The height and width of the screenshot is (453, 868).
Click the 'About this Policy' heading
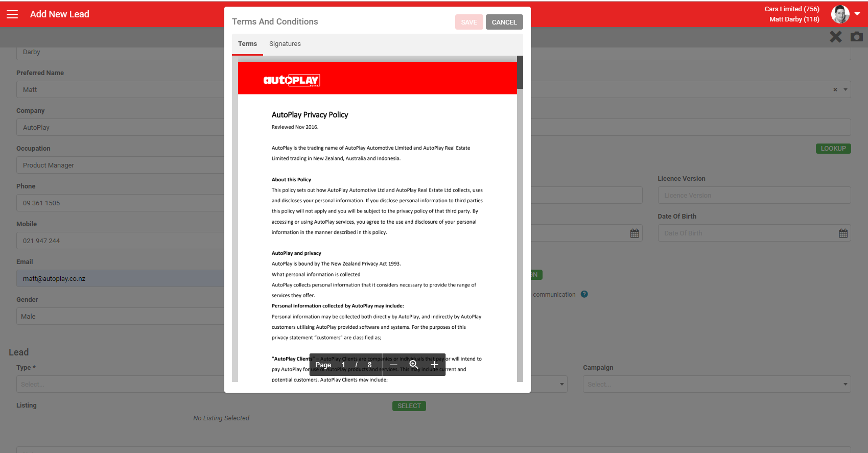click(291, 180)
